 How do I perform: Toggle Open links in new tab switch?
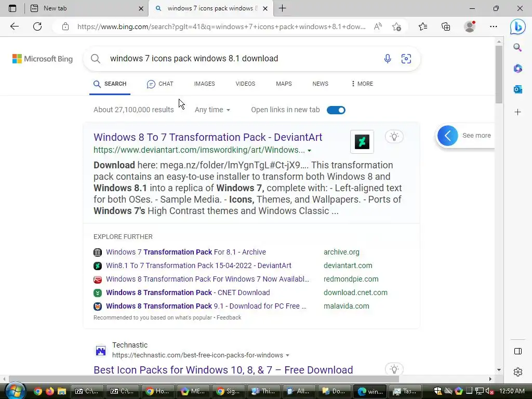(x=336, y=110)
